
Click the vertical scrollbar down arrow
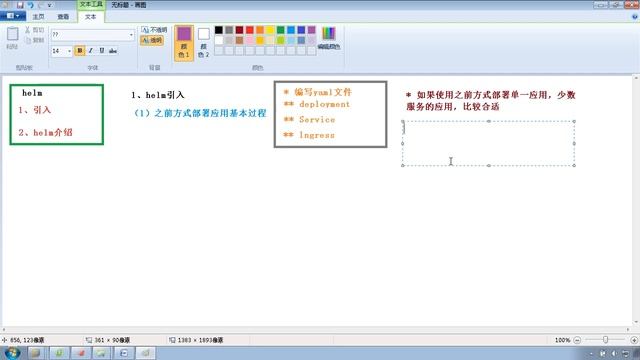(x=636, y=322)
